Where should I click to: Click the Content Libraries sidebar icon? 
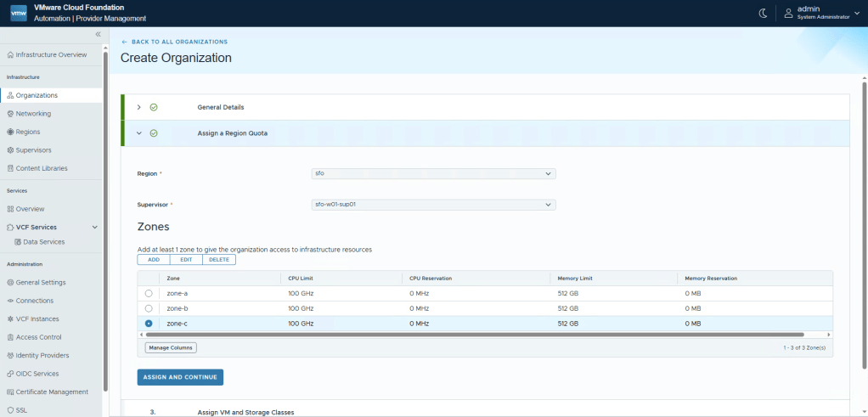tap(10, 168)
